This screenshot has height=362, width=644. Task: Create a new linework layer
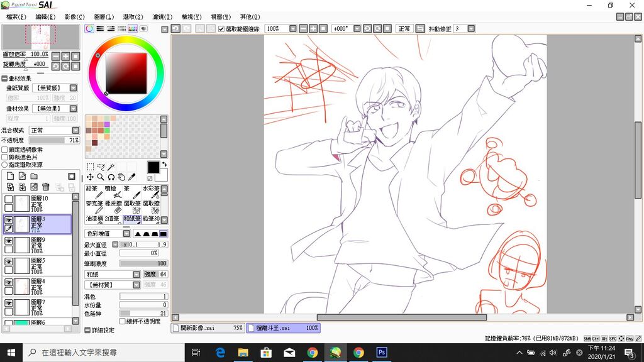pos(22,176)
